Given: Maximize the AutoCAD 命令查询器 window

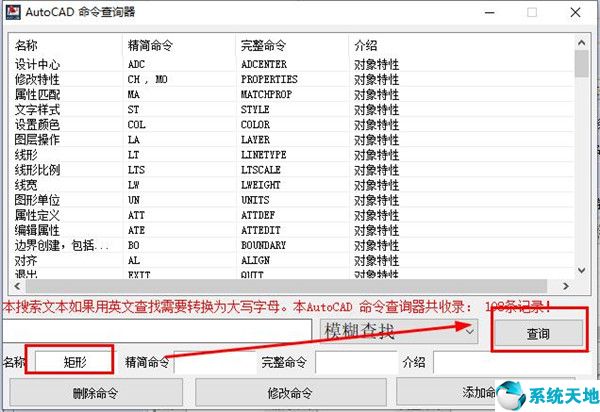Looking at the screenshot, I should click(532, 13).
